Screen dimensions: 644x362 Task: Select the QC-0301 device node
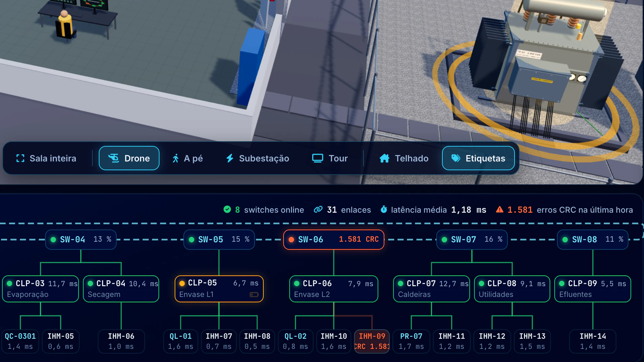pos(20,341)
